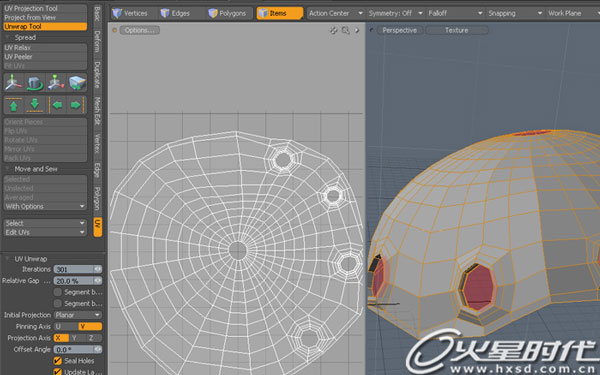Switch to Items selection mode
This screenshot has width=600, height=375.
(x=279, y=13)
